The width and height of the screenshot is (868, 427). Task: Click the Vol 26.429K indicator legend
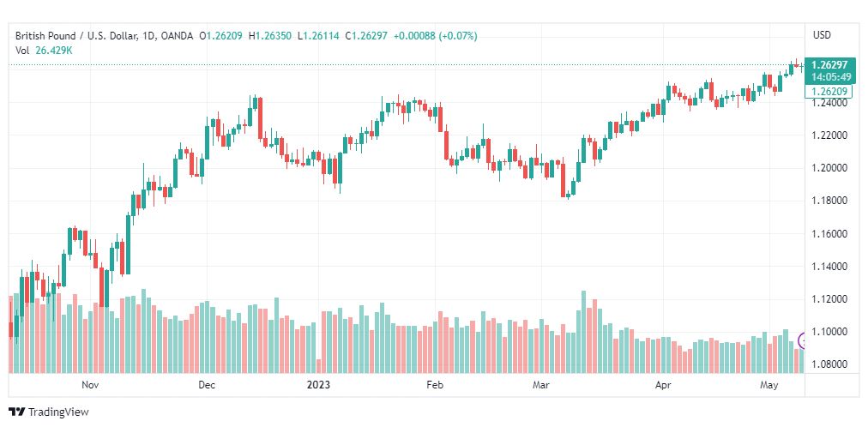click(44, 51)
